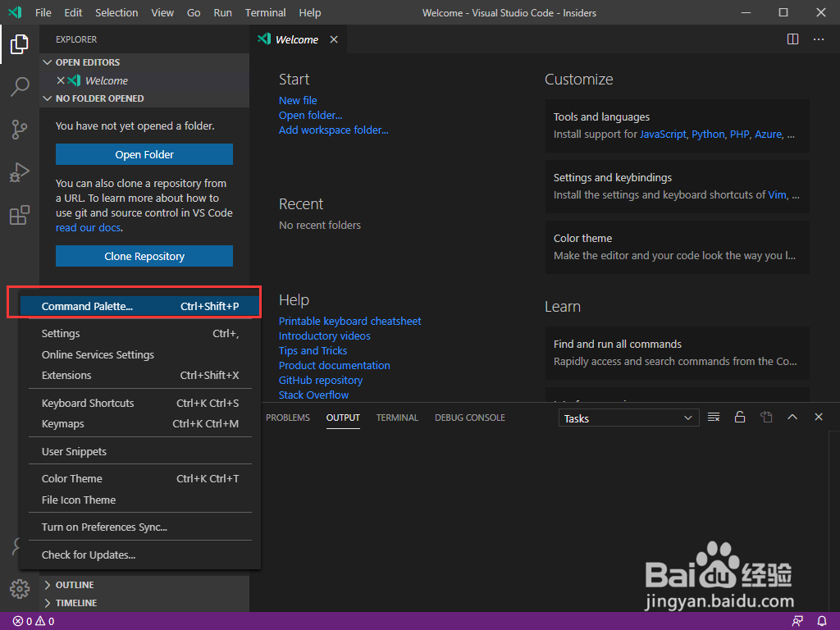Image resolution: width=840 pixels, height=630 pixels.
Task: Choose User Snippets menu entry
Action: [x=140, y=452]
